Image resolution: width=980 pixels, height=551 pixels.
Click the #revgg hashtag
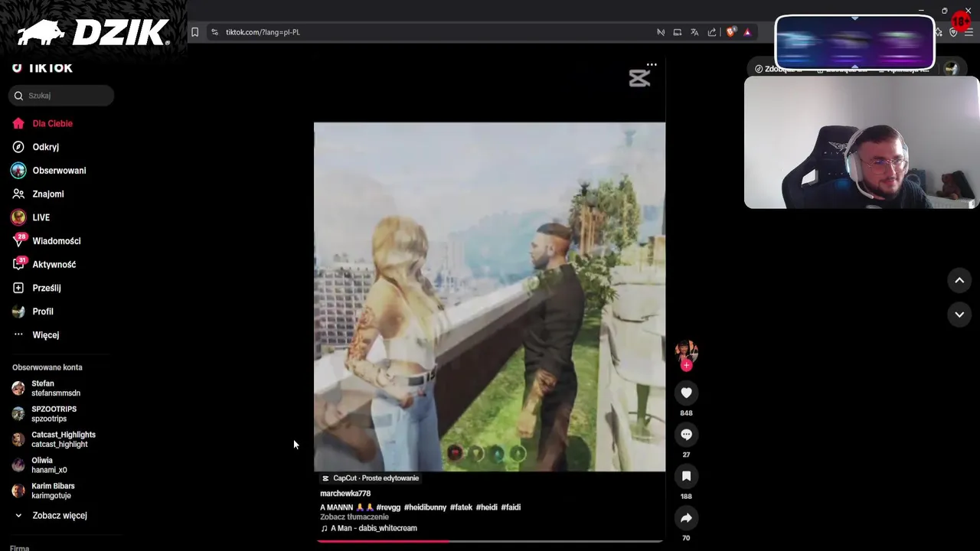[x=388, y=507]
